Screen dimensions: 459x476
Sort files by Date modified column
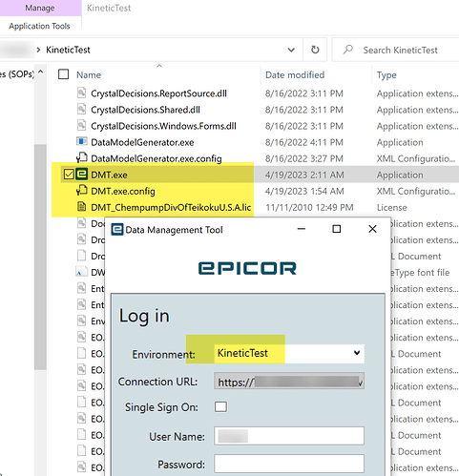coord(295,74)
